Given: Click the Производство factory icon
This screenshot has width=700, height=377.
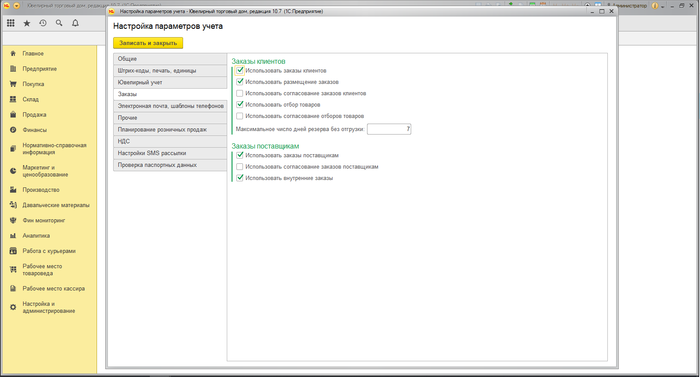Looking at the screenshot, I should [x=13, y=190].
